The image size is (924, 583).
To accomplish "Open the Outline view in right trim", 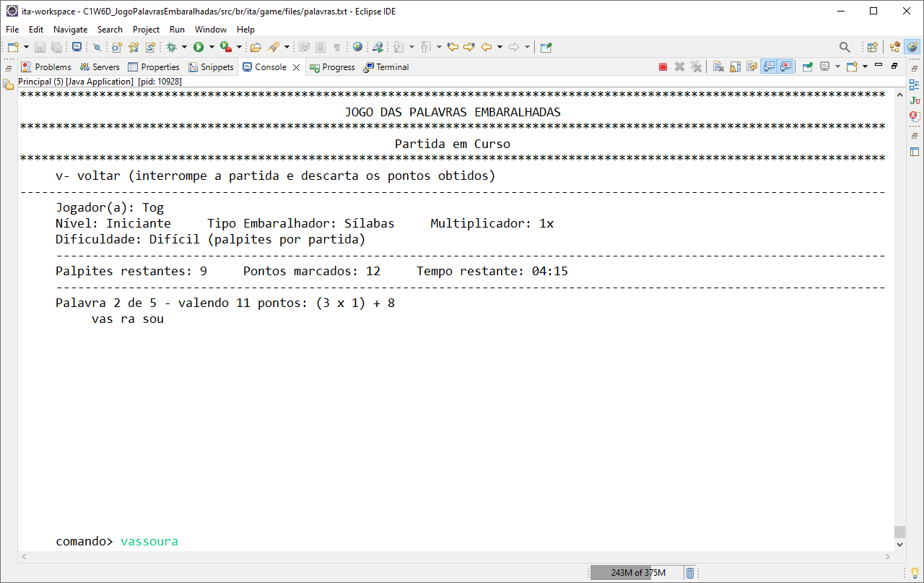I will click(x=915, y=85).
